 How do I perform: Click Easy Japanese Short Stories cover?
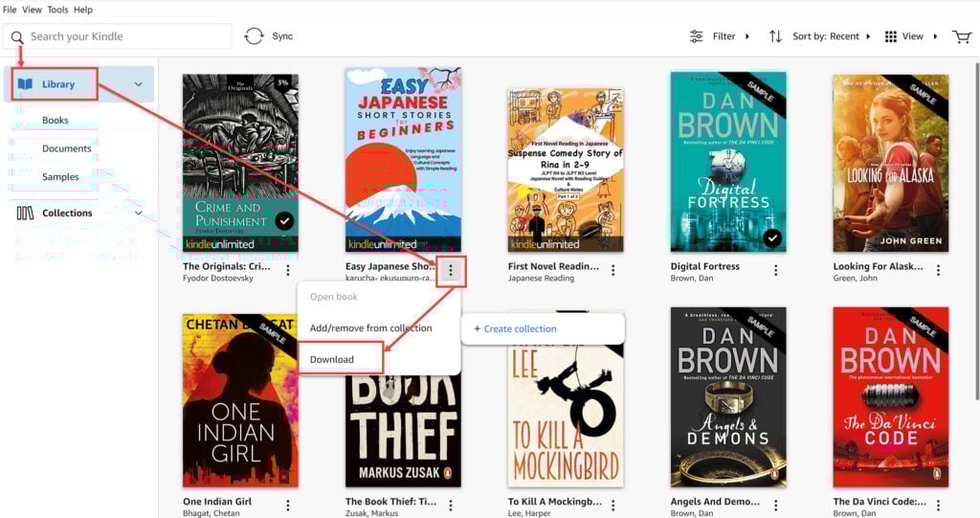[403, 160]
